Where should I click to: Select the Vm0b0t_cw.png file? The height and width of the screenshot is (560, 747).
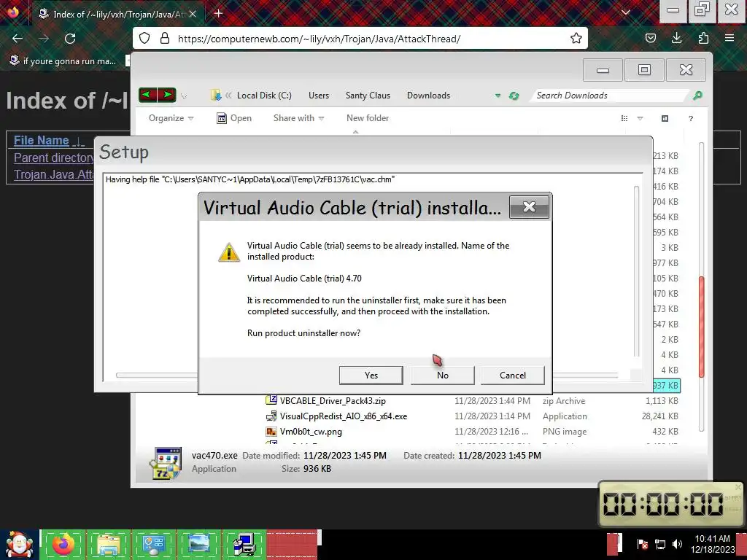tap(311, 432)
